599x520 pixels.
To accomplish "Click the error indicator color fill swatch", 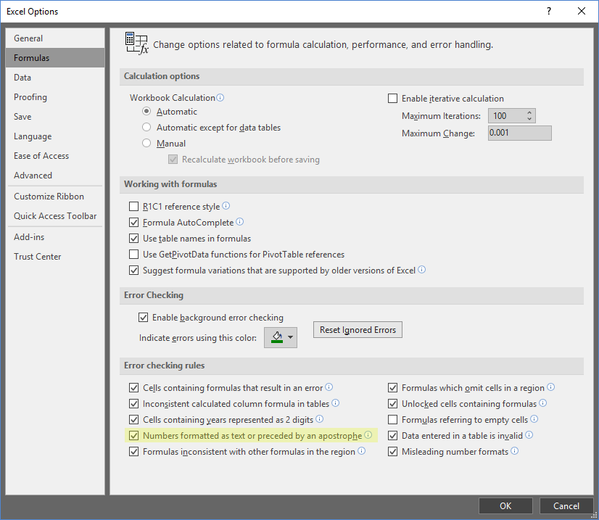I will [277, 337].
